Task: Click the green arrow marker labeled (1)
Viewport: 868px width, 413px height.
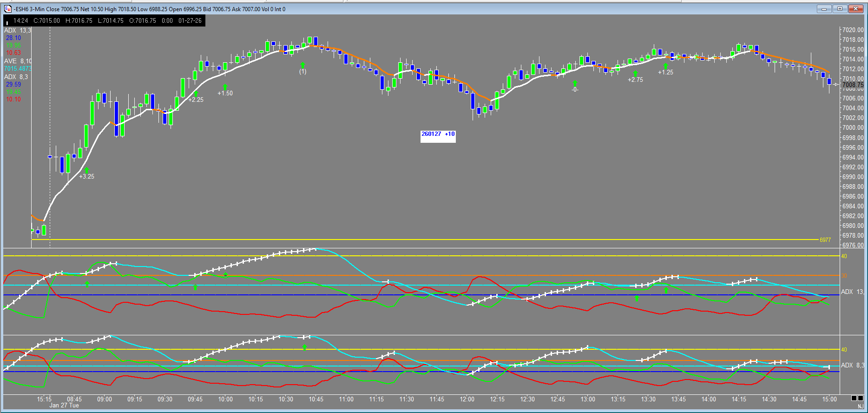Action: [302, 65]
